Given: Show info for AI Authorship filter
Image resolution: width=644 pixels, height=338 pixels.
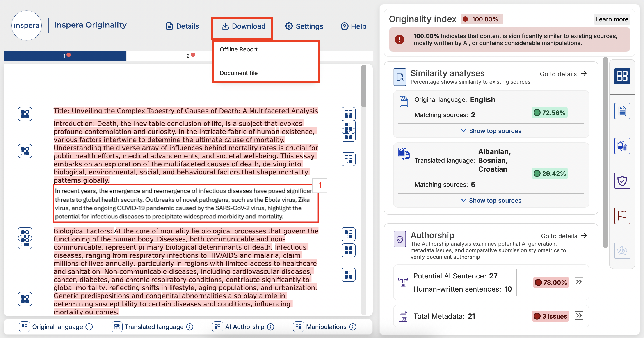Looking at the screenshot, I should click(x=270, y=327).
